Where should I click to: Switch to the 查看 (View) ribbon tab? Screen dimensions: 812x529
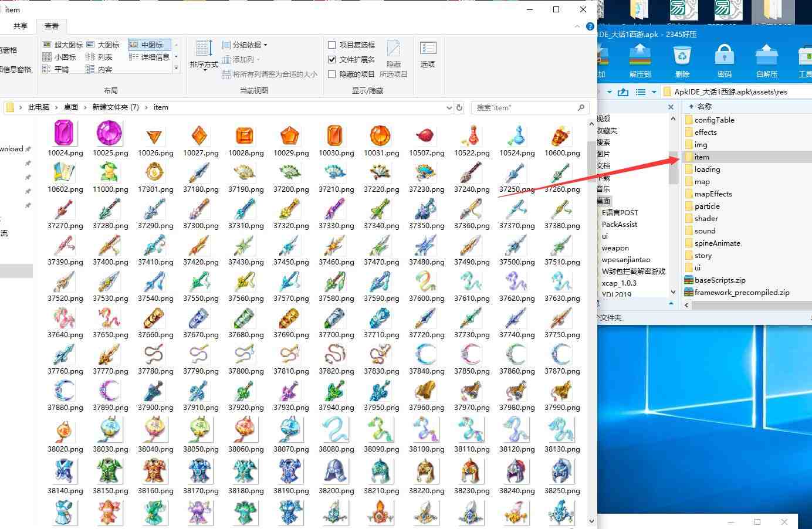tap(52, 26)
